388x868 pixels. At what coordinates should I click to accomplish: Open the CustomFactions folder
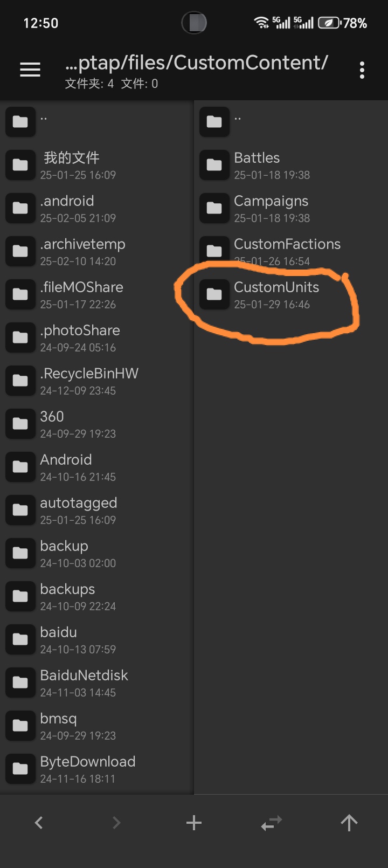tap(291, 251)
